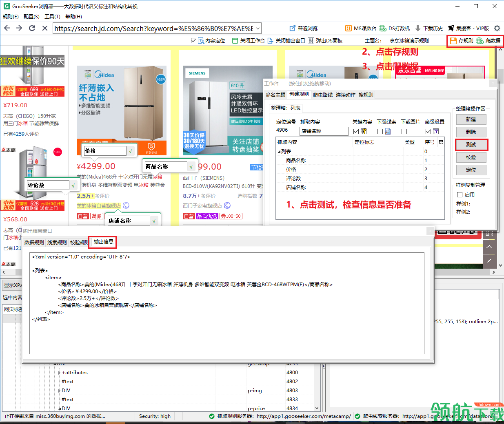Save the rule with 存规则
The height and width of the screenshot is (424, 504).
[461, 41]
